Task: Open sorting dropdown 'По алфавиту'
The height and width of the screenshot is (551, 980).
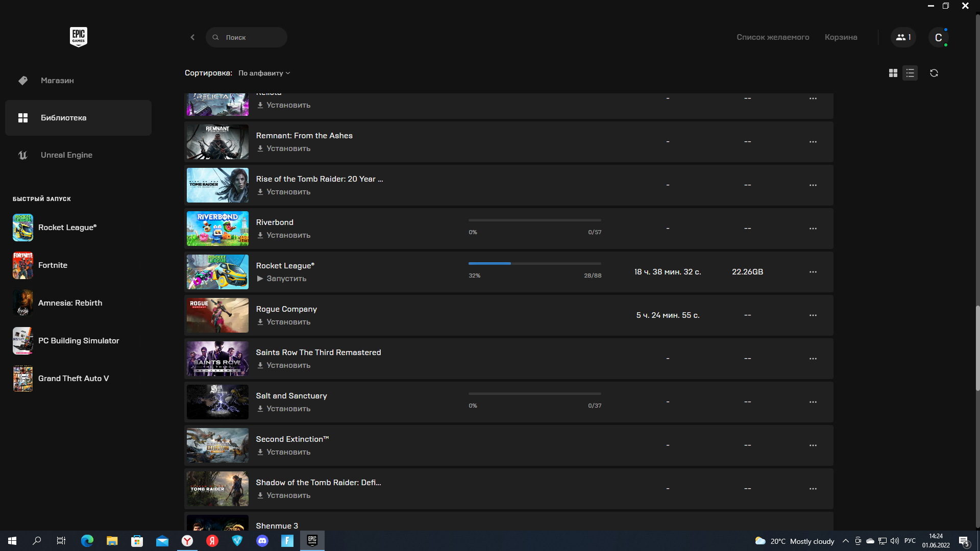Action: (x=264, y=73)
